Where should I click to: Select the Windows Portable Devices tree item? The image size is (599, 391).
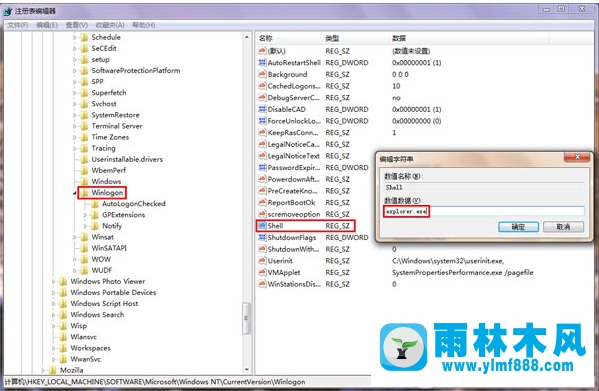tap(113, 292)
